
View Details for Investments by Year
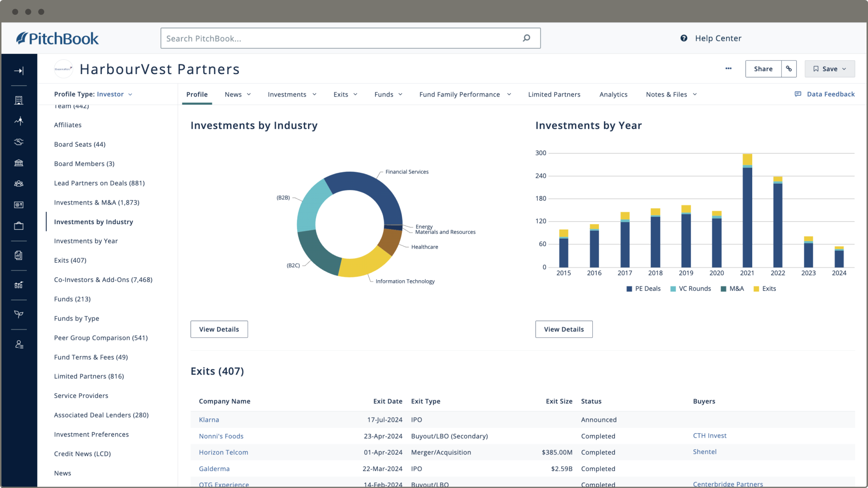click(564, 329)
